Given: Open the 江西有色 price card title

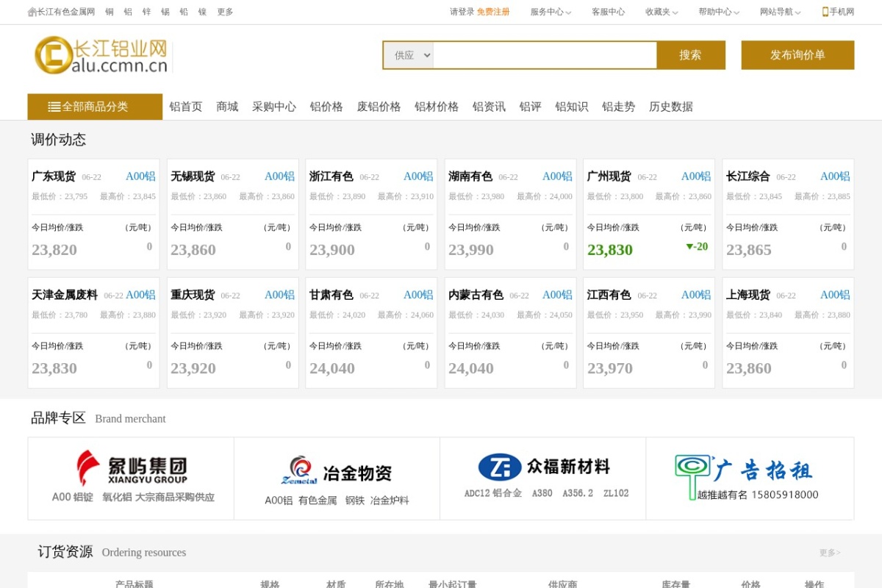Looking at the screenshot, I should pos(609,295).
